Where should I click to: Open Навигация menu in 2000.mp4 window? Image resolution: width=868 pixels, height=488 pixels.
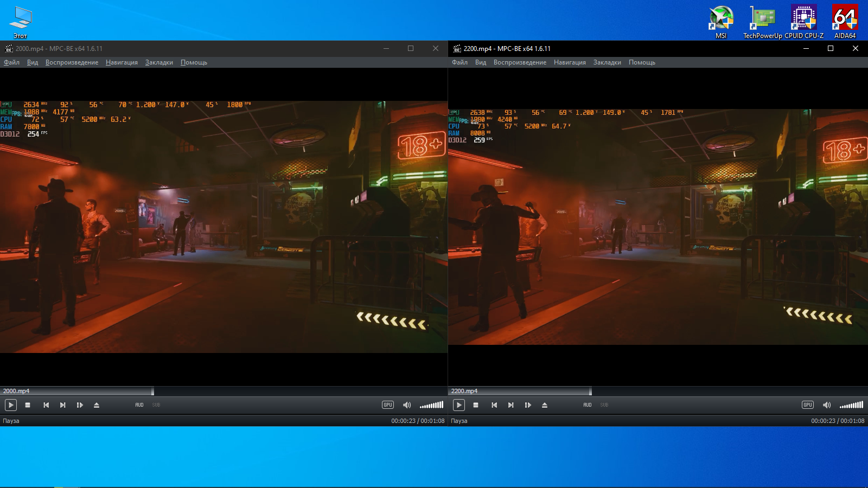122,62
